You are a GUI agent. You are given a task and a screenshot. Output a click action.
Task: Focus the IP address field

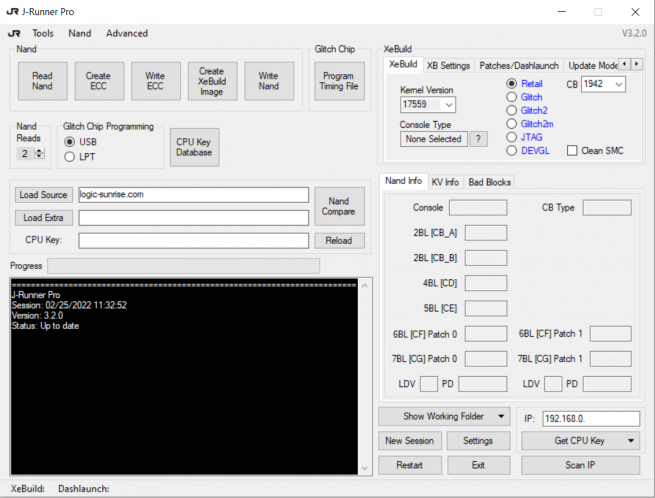[x=591, y=419]
